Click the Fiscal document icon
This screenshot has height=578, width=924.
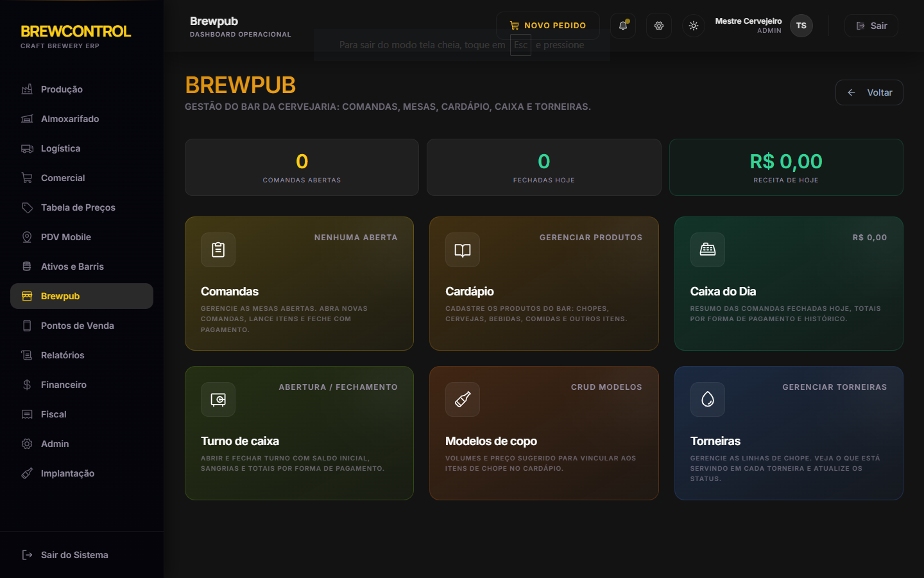[27, 414]
